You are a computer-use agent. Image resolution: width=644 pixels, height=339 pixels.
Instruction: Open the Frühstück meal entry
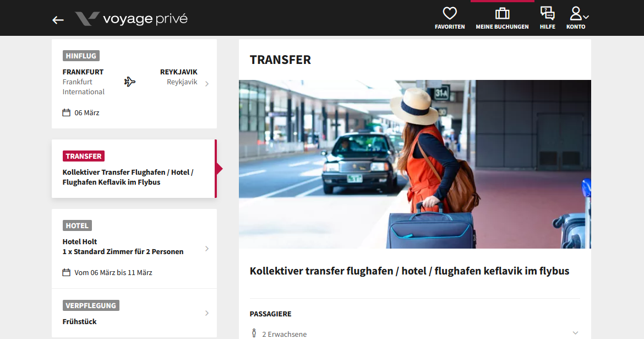pyautogui.click(x=134, y=313)
